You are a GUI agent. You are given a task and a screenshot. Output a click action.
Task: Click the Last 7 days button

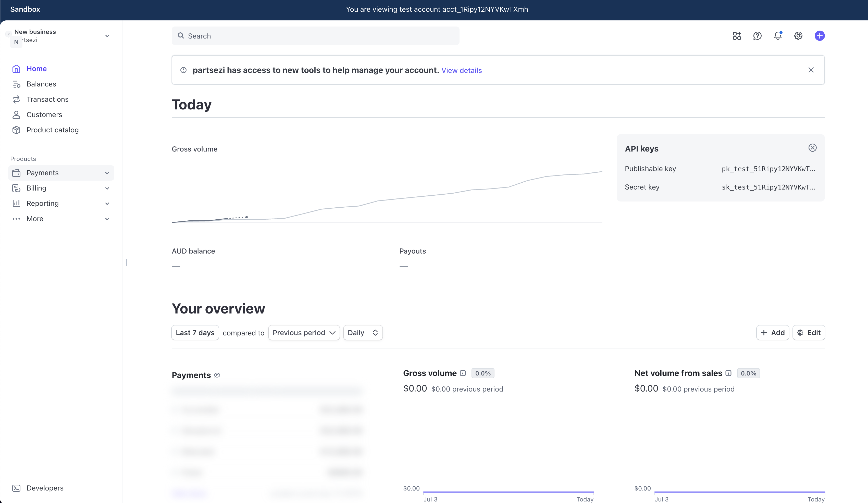click(195, 333)
